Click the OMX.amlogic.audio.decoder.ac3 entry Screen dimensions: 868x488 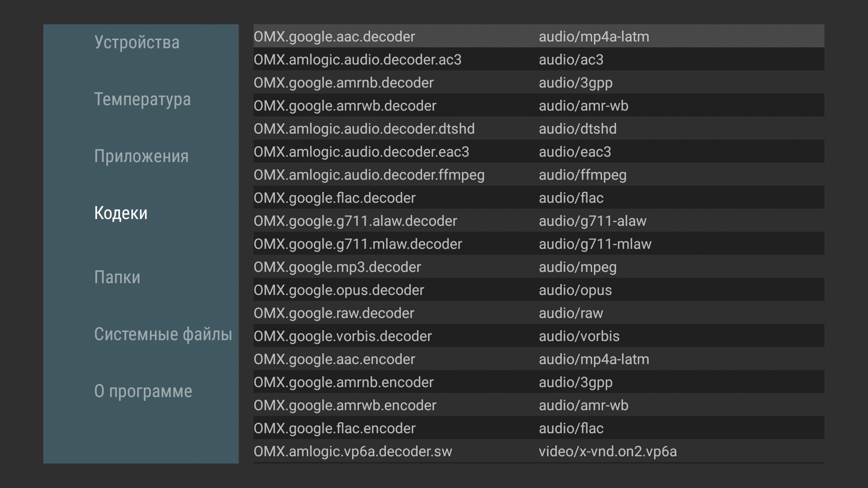[538, 60]
